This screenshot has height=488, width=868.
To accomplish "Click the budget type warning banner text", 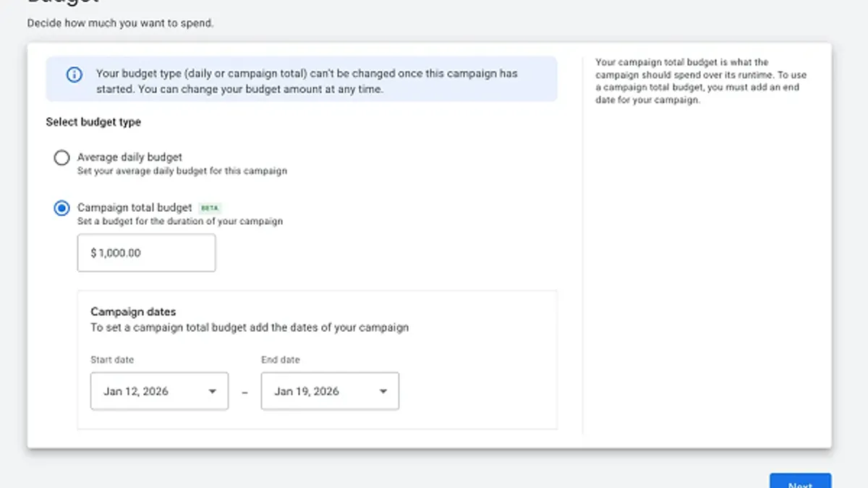I will point(307,81).
